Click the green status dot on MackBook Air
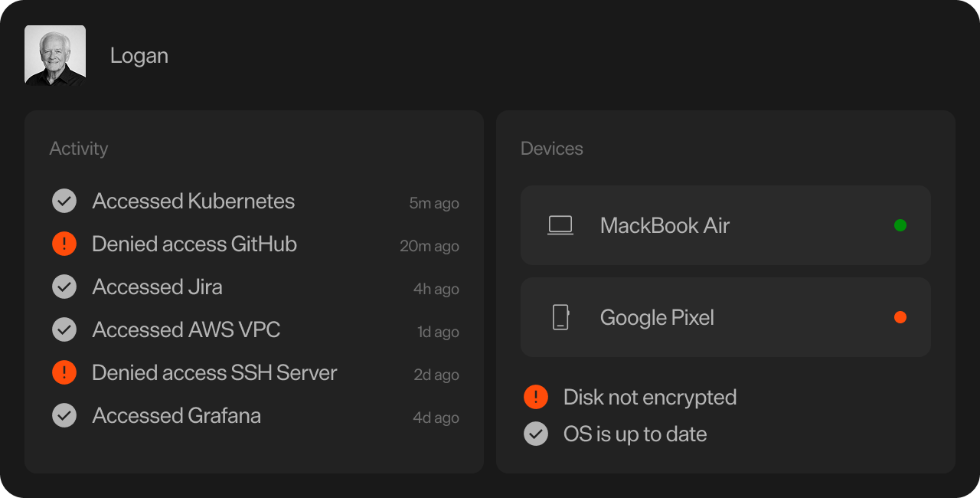980x498 pixels. (x=900, y=225)
